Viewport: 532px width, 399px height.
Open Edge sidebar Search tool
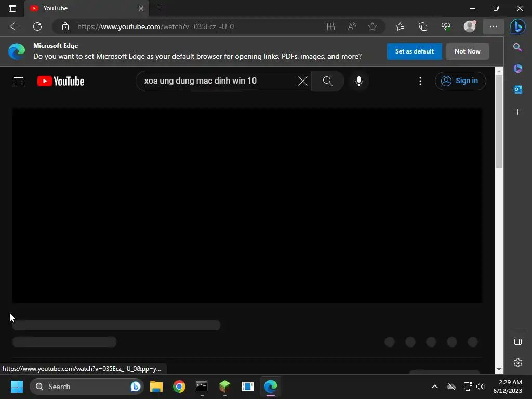[517, 47]
